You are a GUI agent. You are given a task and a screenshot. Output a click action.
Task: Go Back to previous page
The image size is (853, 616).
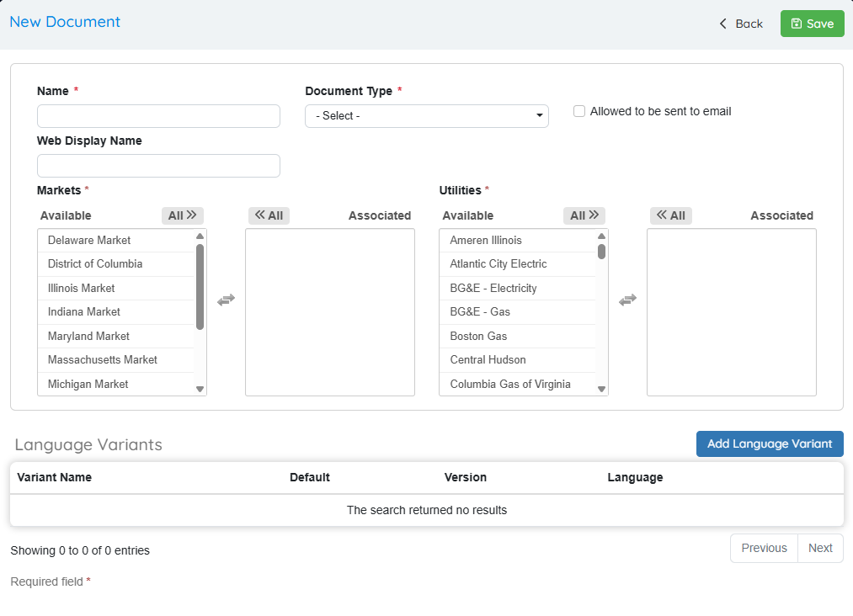point(741,24)
